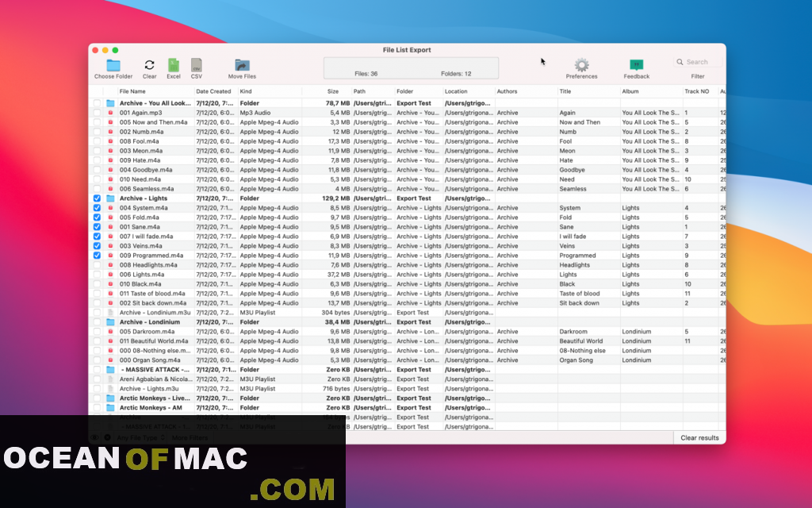Click the 716 bytes size cell
This screenshot has height=508, width=812.
(x=336, y=389)
